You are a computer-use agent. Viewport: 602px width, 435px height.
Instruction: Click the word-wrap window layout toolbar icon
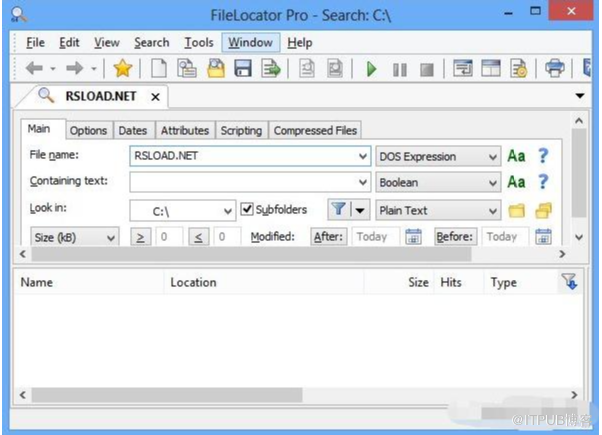click(x=463, y=69)
